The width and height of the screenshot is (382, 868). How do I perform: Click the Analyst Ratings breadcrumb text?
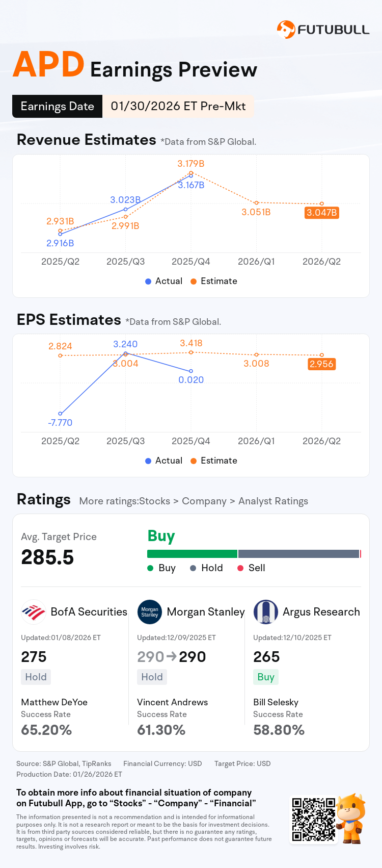point(273,501)
